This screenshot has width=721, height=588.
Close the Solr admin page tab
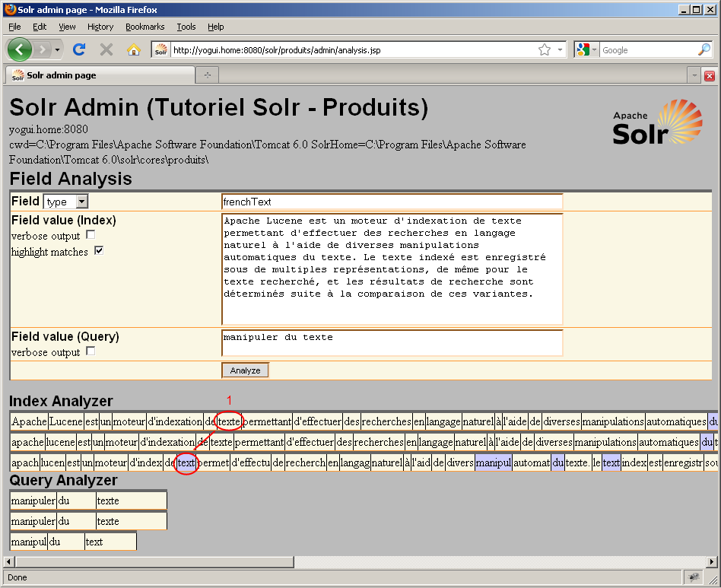pyautogui.click(x=709, y=75)
